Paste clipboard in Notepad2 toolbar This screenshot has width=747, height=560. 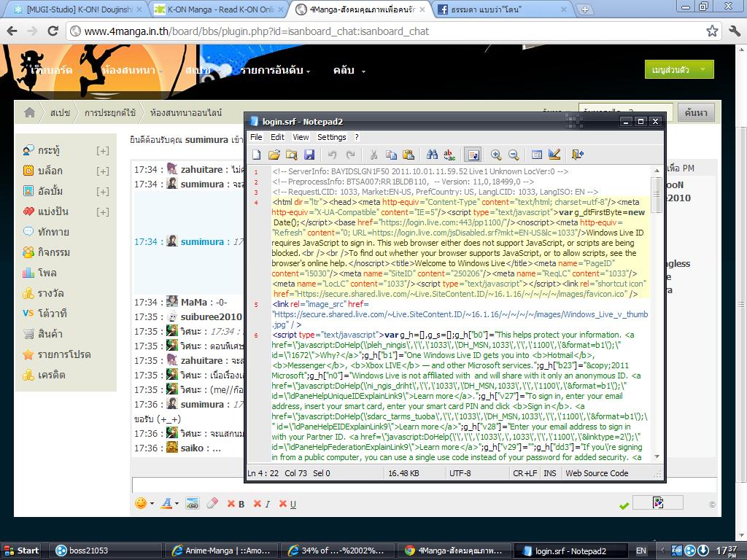(x=409, y=155)
